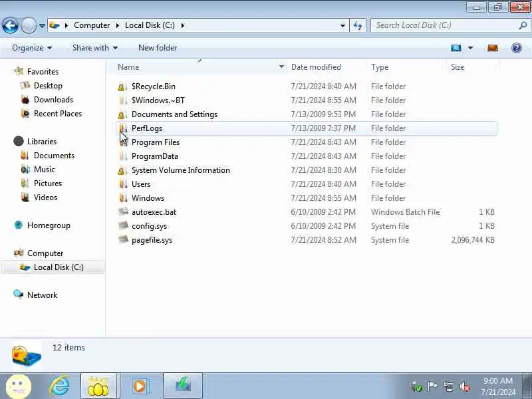This screenshot has width=532, height=399.
Task: Select the Users folder icon
Action: point(123,184)
